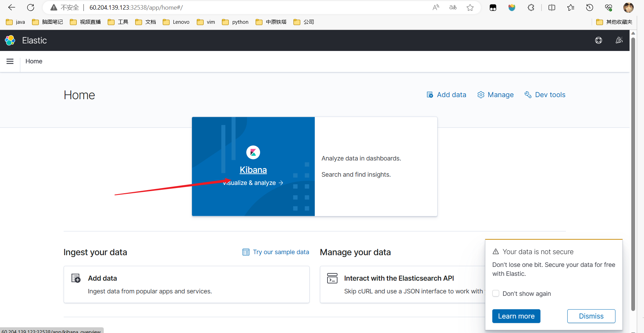Open the 其他收藏夹 folder
Image resolution: width=644 pixels, height=333 pixels.
(x=614, y=22)
